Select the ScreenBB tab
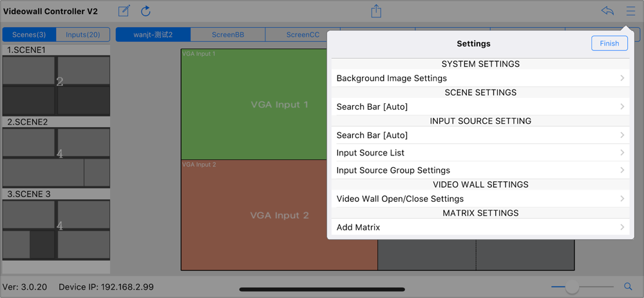 pos(228,35)
